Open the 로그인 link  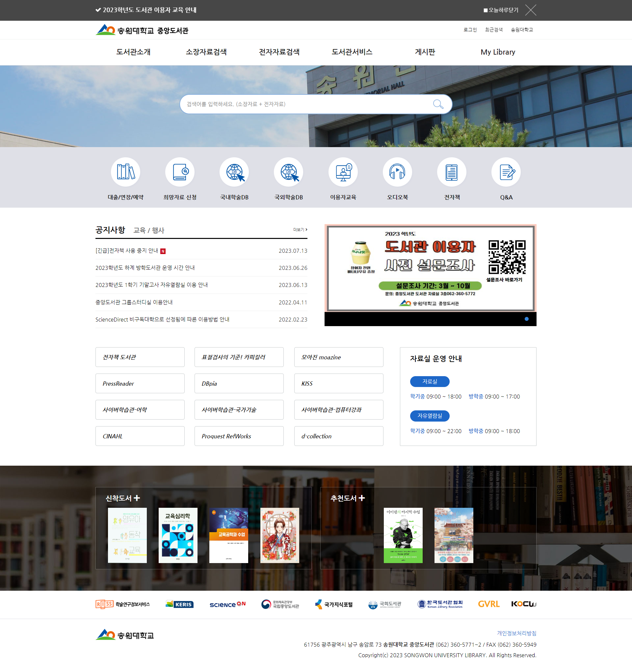[x=470, y=30]
